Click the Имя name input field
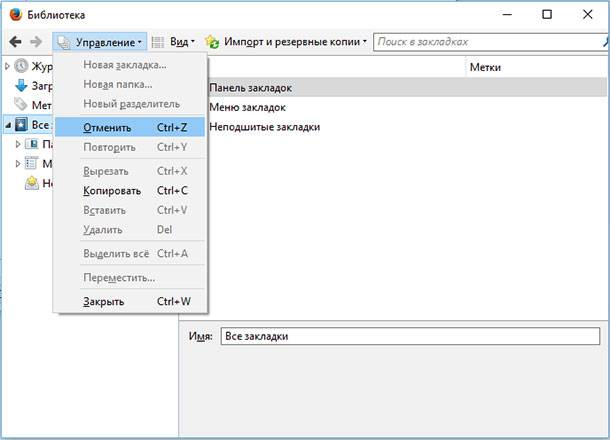The width and height of the screenshot is (610, 440). (410, 336)
